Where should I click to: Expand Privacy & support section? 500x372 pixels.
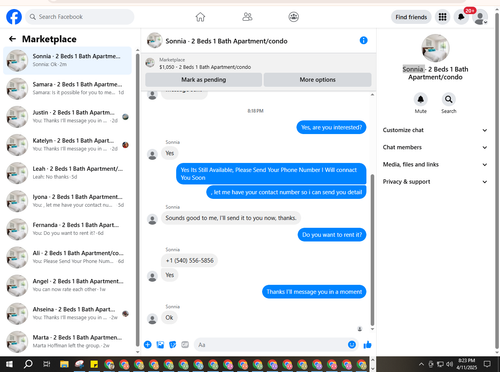tap(435, 182)
